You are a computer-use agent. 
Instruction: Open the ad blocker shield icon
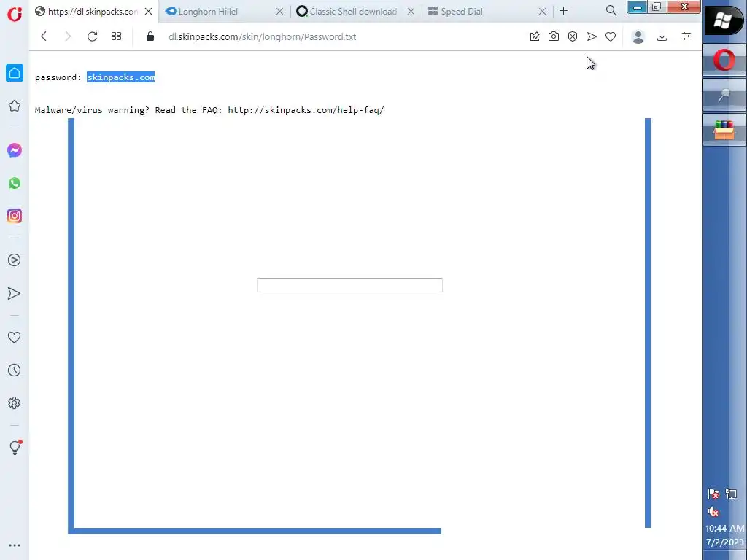(573, 36)
